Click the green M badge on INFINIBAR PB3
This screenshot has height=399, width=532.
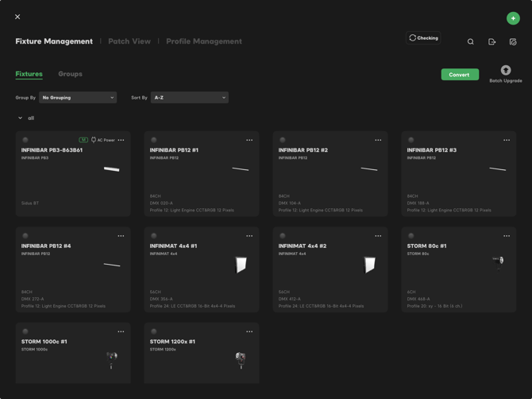click(x=83, y=140)
